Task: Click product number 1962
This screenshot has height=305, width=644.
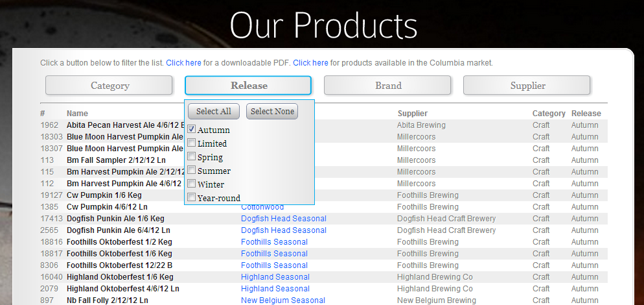Action: 49,125
